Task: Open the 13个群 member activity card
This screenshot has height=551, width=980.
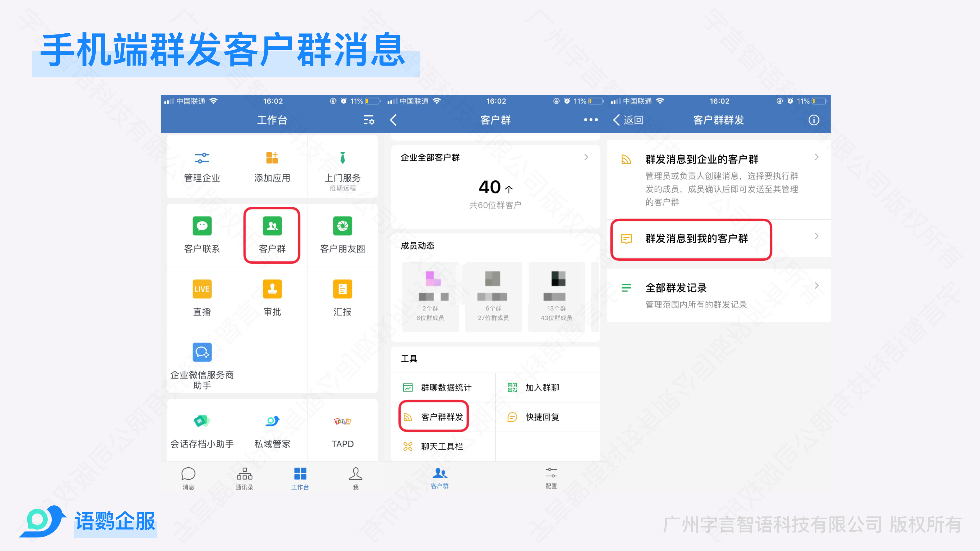Action: [556, 297]
